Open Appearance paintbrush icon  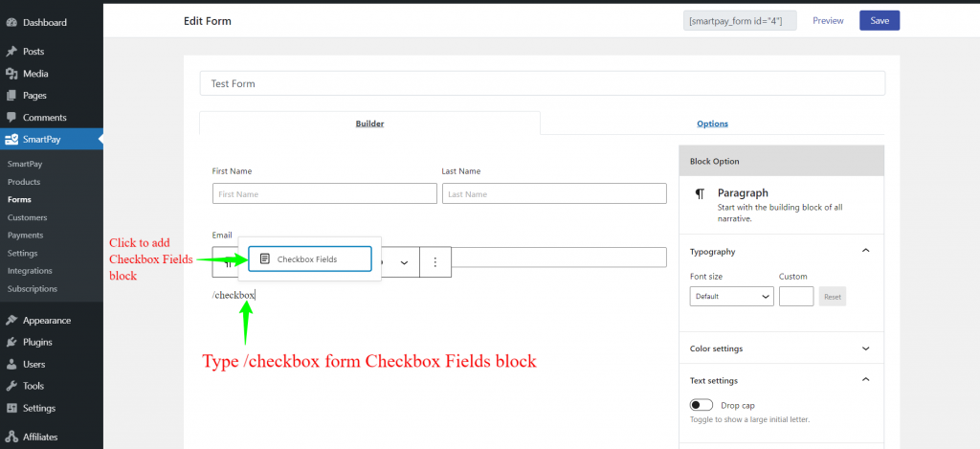(11, 320)
